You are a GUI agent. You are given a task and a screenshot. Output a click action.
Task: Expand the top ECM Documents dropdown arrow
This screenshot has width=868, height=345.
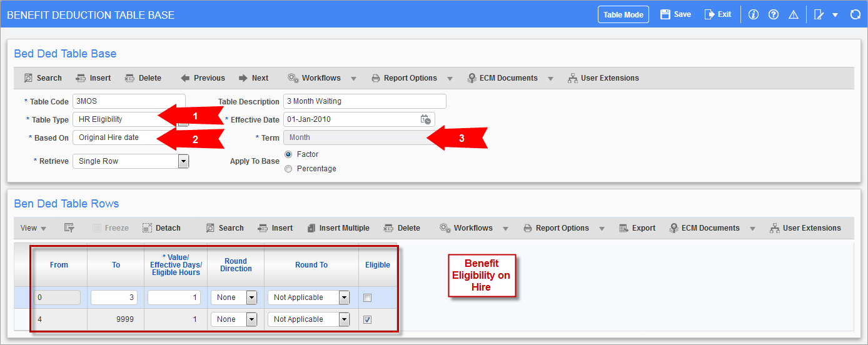[x=550, y=79]
